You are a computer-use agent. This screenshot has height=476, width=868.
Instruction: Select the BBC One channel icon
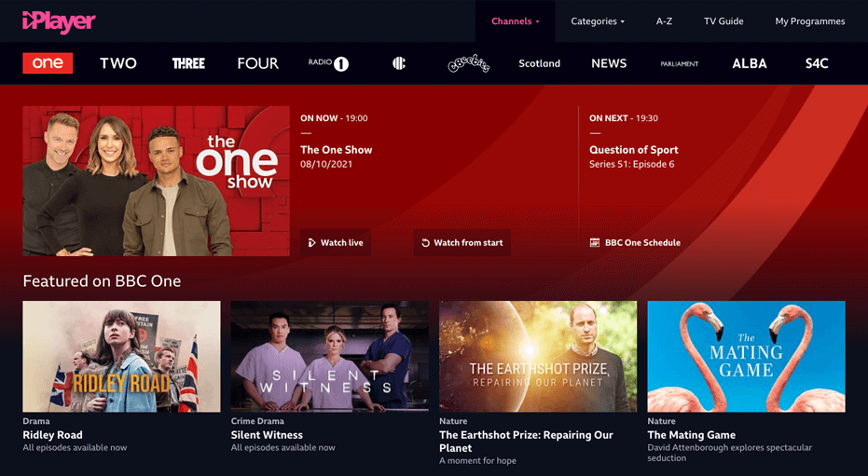(48, 63)
